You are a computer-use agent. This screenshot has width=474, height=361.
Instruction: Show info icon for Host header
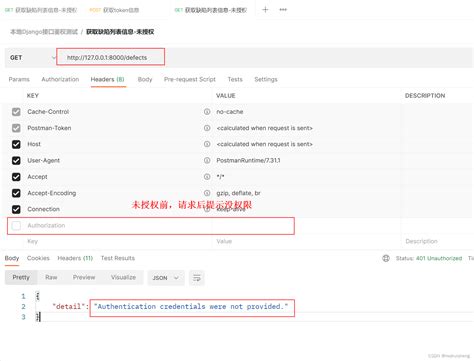tap(207, 144)
